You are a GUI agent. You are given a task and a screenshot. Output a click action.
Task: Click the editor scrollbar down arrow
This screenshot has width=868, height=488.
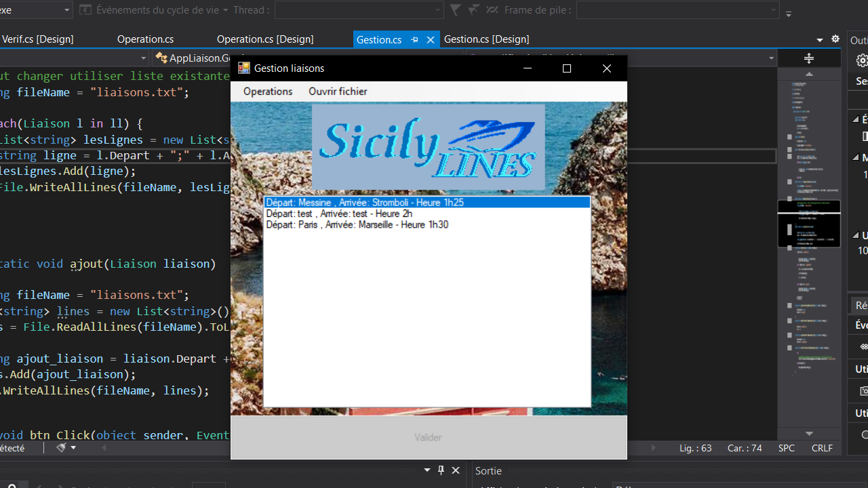[x=809, y=434]
